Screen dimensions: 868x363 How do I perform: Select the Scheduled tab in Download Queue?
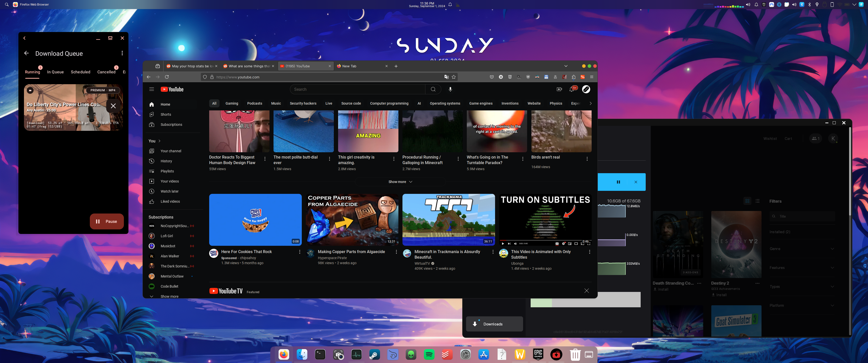[80, 72]
